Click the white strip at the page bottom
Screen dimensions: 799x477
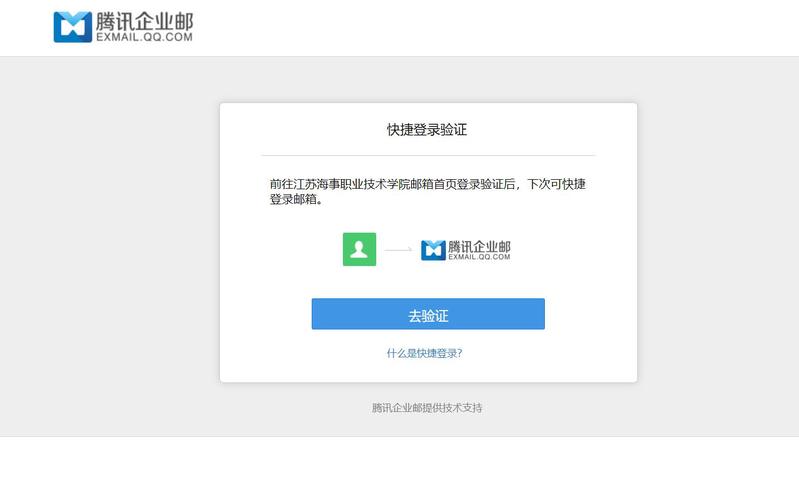pyautogui.click(x=400, y=457)
